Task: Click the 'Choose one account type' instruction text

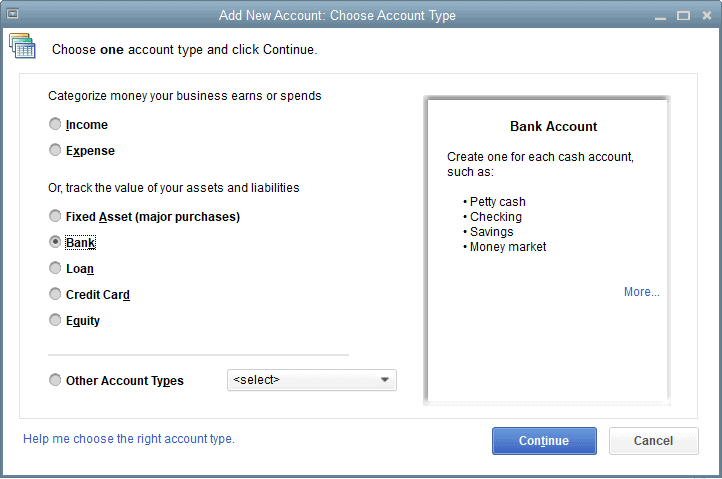Action: click(184, 49)
